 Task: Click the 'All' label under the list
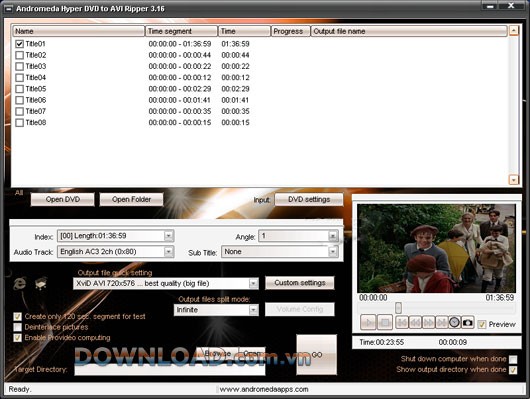[19, 193]
